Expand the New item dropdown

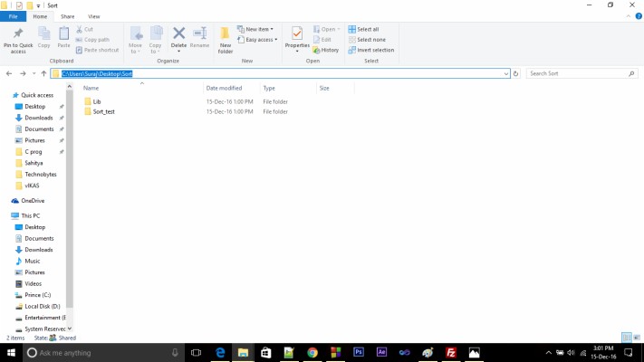255,29
